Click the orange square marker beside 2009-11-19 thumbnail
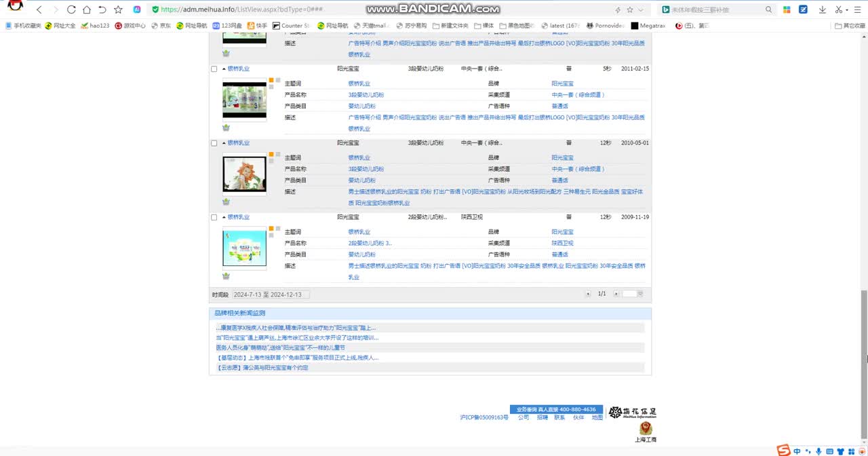Viewport: 868px width, 456px height. (x=271, y=228)
